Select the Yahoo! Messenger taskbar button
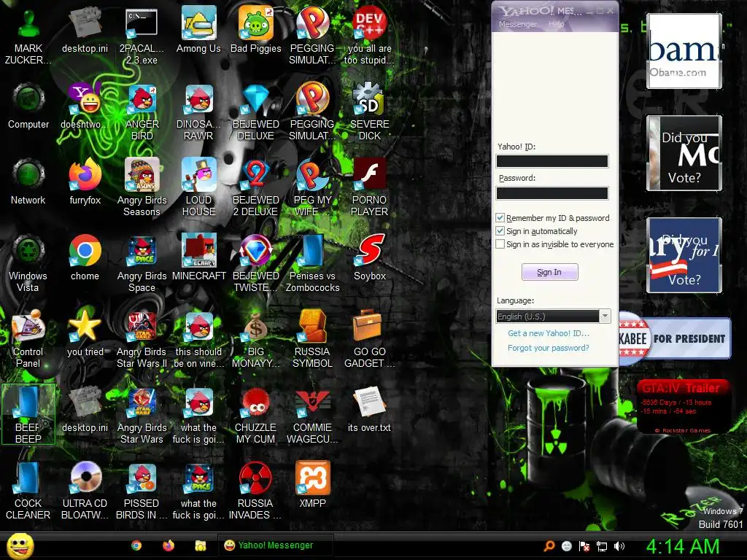The height and width of the screenshot is (560, 747). (x=275, y=545)
